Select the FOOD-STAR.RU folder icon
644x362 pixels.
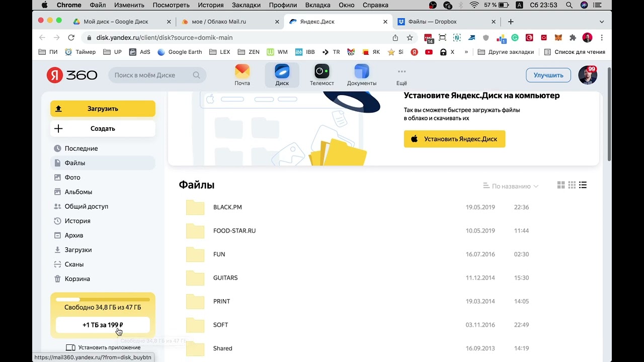[x=195, y=231]
